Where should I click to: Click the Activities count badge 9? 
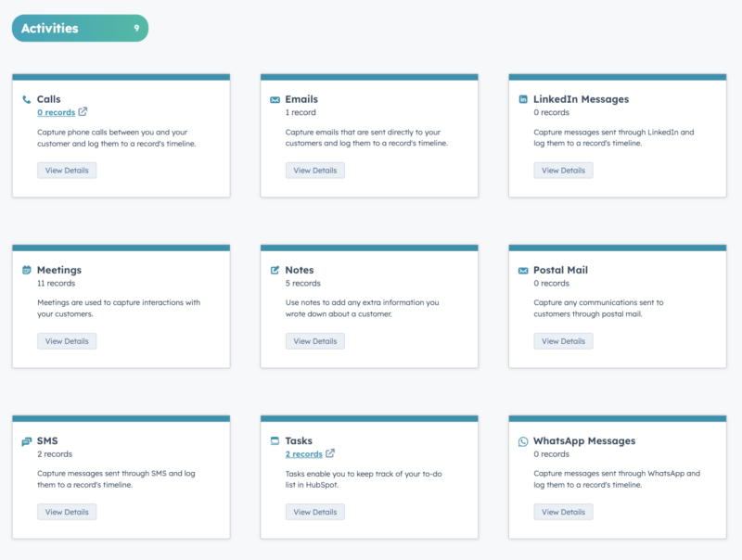(136, 29)
